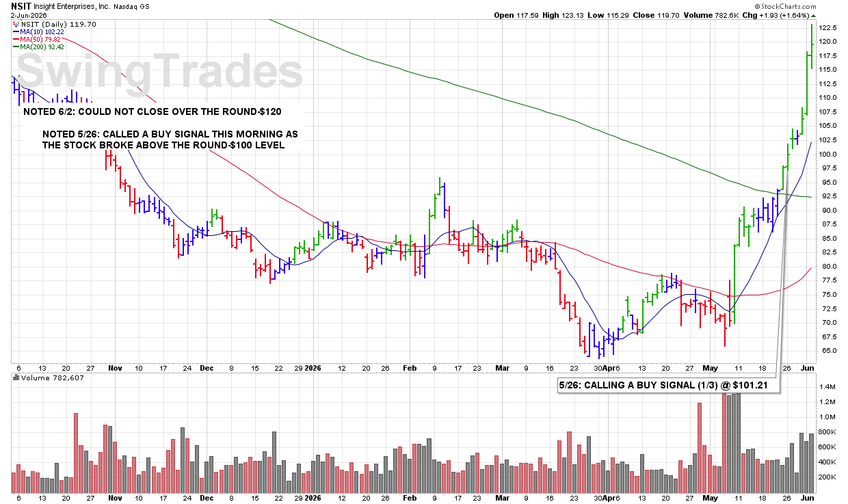
Task: Click the candlestick icon beside NSIT (Daily) legend
Action: tap(16, 23)
